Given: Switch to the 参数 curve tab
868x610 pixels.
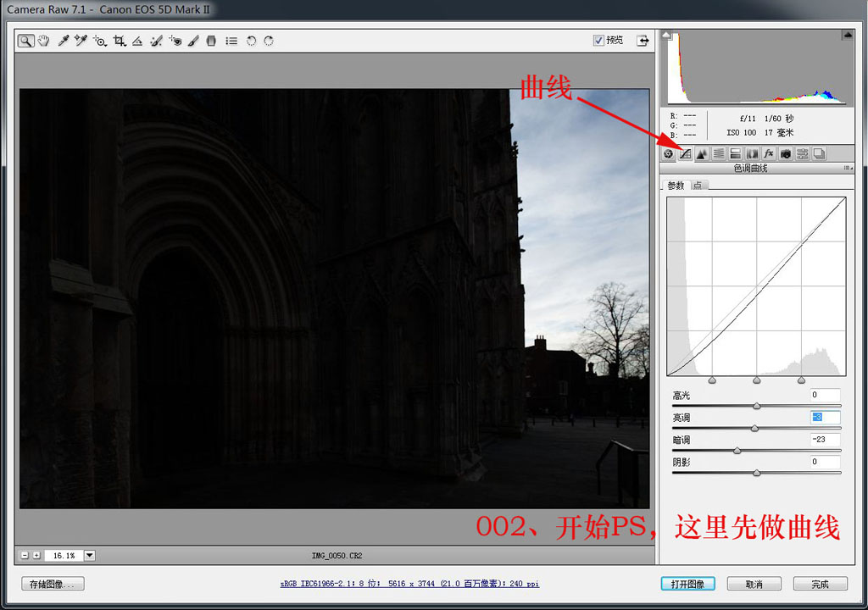Looking at the screenshot, I should point(676,186).
